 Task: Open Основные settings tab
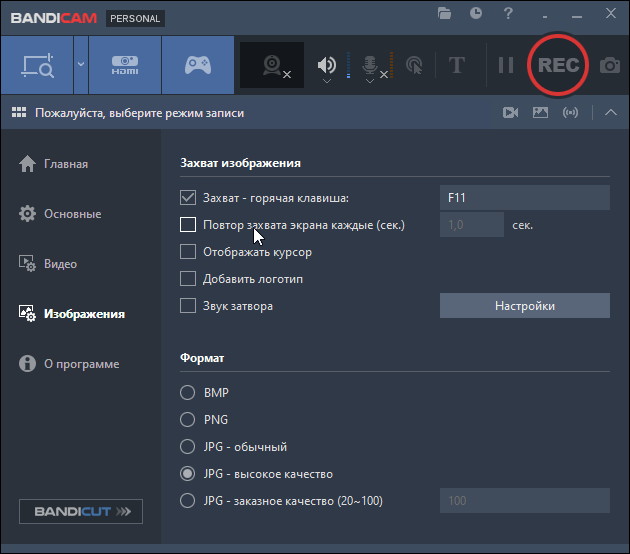tap(60, 214)
